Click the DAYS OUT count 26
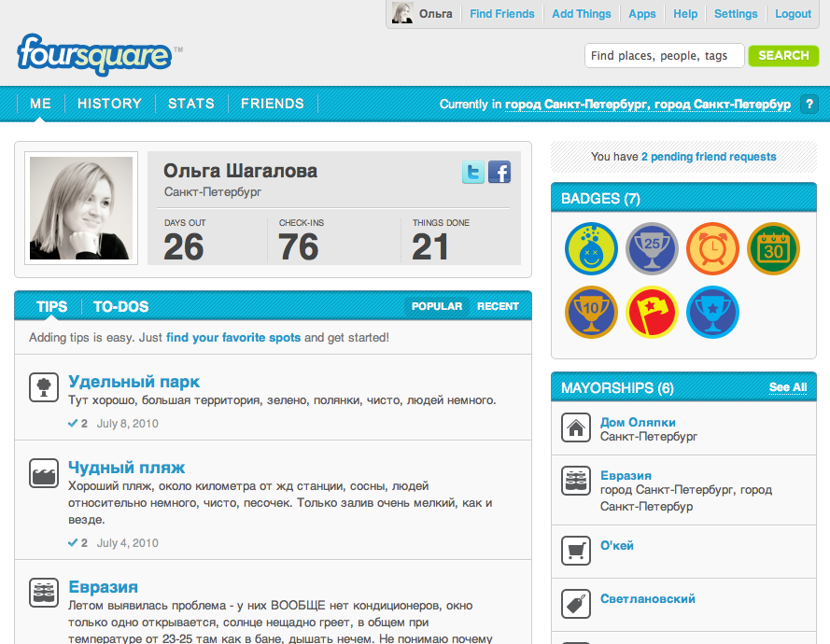 tap(184, 247)
